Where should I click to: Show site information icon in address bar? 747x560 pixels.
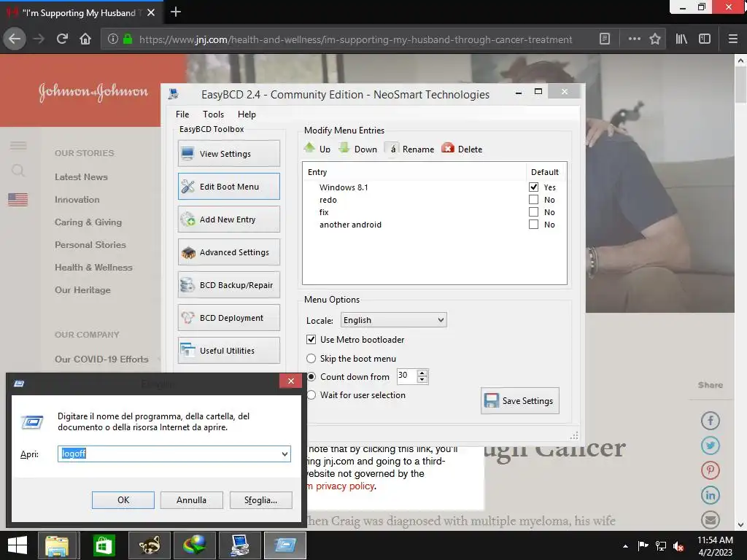coord(112,39)
